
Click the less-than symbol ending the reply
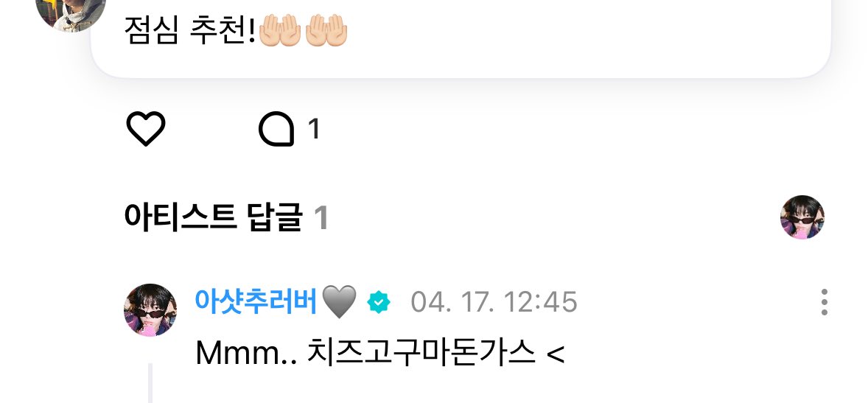[x=556, y=354]
